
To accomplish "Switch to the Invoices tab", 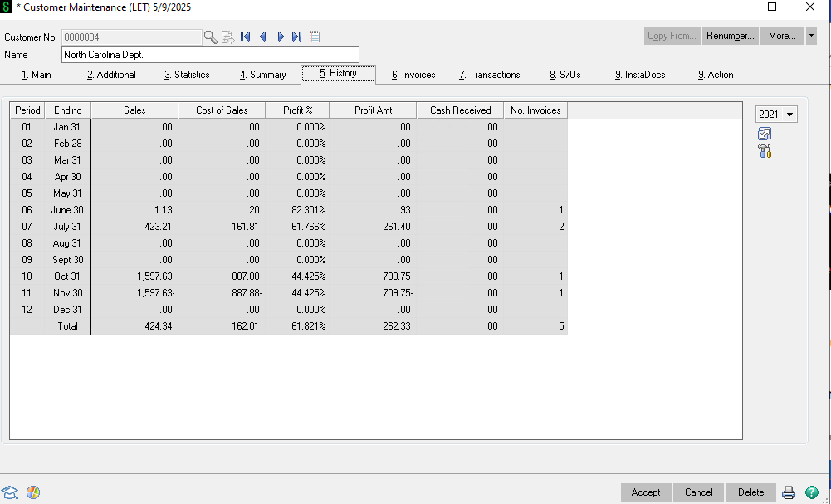I will pyautogui.click(x=413, y=75).
